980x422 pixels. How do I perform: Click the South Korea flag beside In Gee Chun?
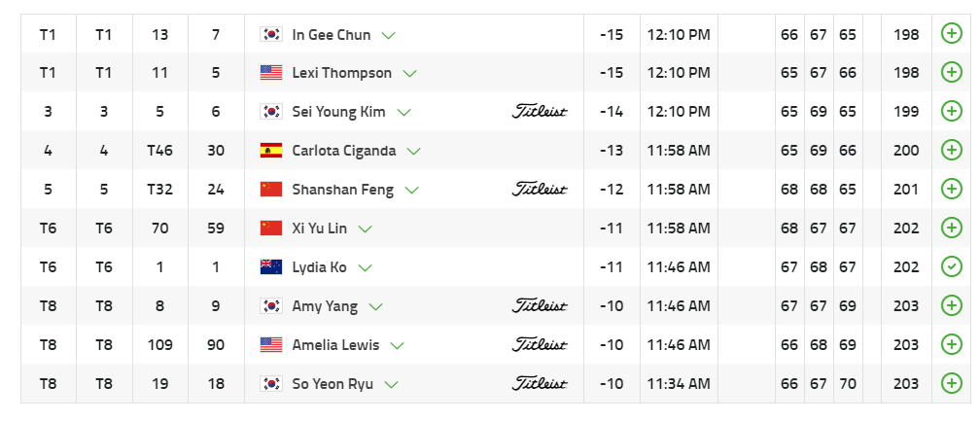pyautogui.click(x=271, y=34)
